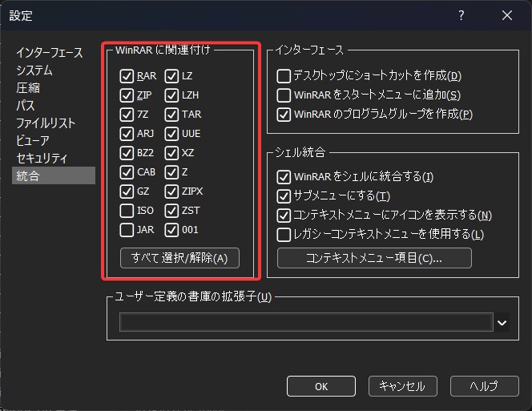Open the 圧縮 settings page
The width and height of the screenshot is (532, 411).
click(28, 88)
